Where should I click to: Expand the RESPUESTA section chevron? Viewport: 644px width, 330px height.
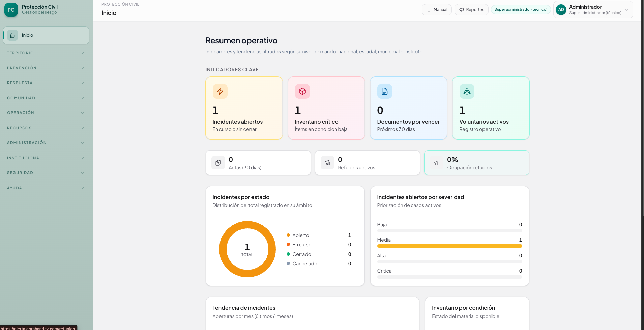(82, 83)
